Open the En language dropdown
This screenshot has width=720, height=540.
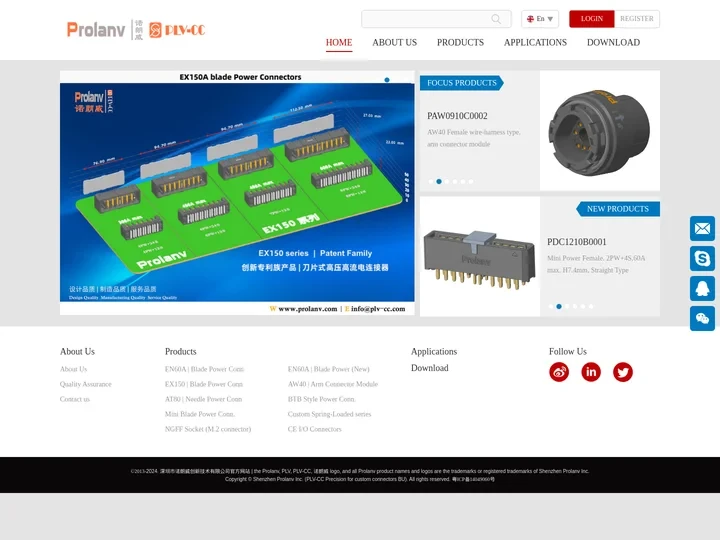pyautogui.click(x=540, y=19)
